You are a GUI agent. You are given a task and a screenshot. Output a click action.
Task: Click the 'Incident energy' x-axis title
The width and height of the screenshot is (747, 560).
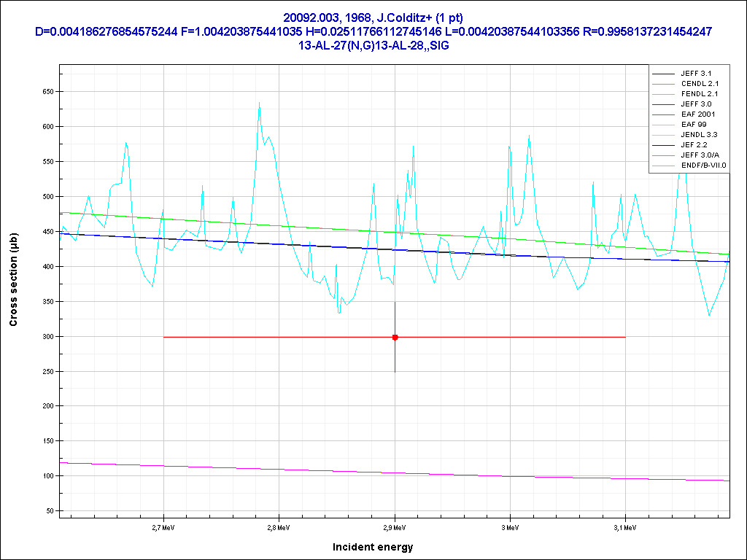pos(373,547)
